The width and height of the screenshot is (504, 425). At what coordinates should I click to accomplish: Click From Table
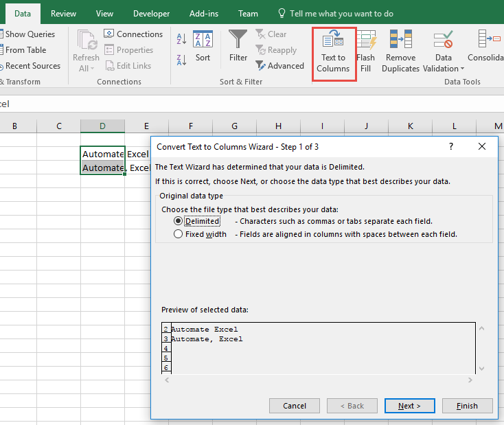coord(23,50)
